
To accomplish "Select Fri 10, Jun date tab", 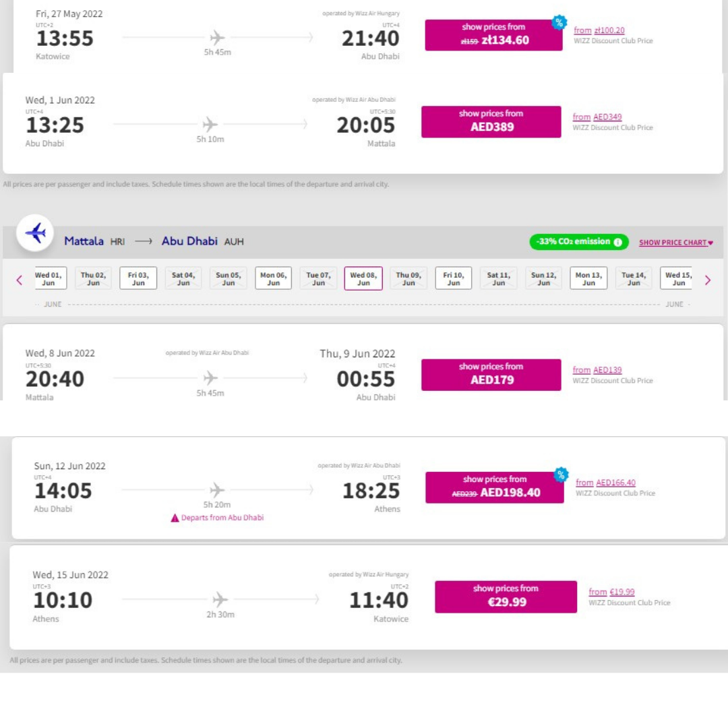I will coord(454,278).
